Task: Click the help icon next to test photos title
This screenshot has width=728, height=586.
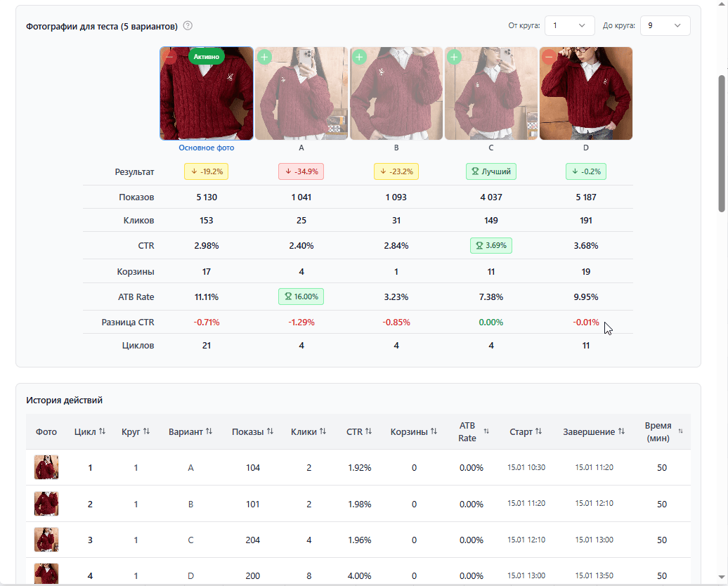Action: (188, 26)
